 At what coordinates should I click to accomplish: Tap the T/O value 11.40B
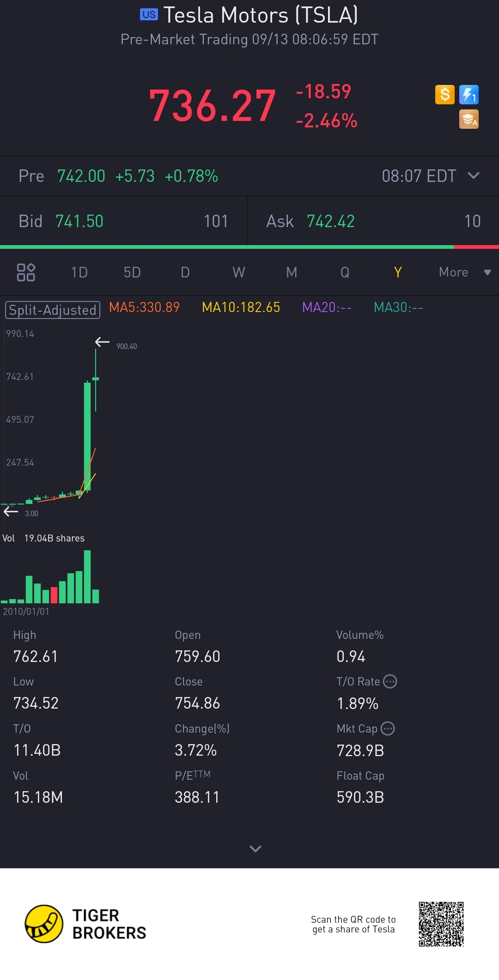pos(37,750)
